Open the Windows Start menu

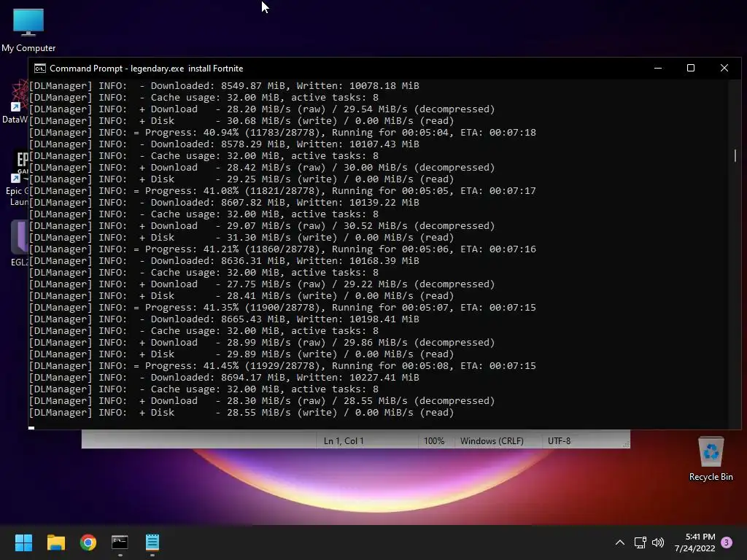(23, 542)
